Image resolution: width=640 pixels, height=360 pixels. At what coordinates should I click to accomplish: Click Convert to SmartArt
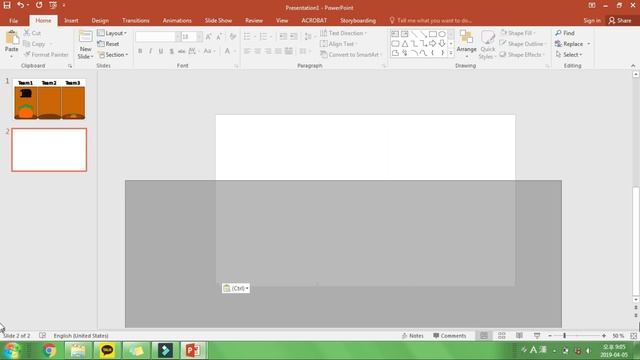click(350, 55)
